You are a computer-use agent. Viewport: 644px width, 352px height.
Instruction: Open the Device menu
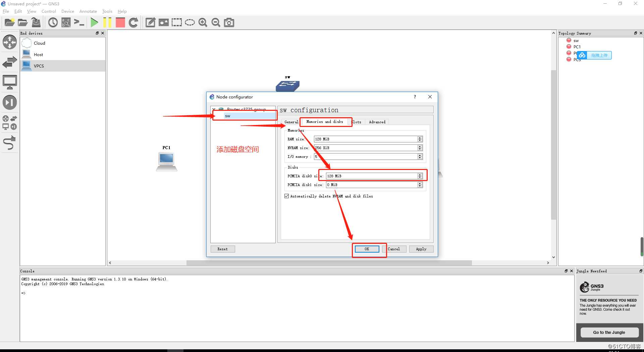(x=67, y=11)
